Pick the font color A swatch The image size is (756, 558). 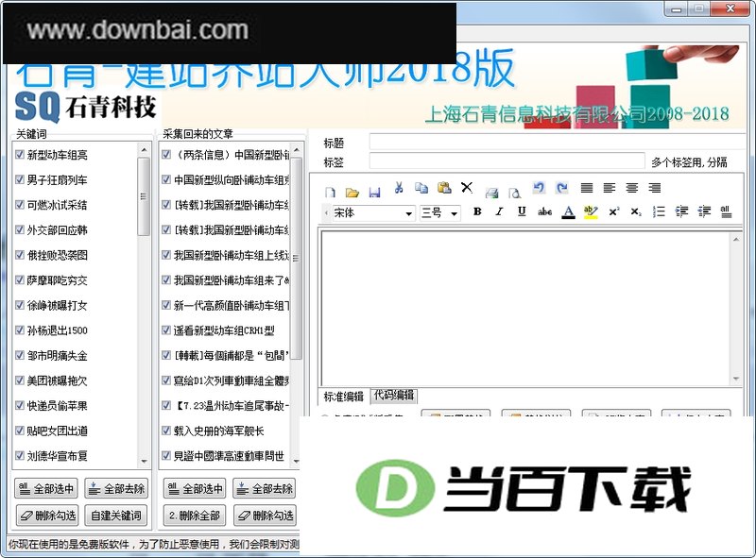569,212
